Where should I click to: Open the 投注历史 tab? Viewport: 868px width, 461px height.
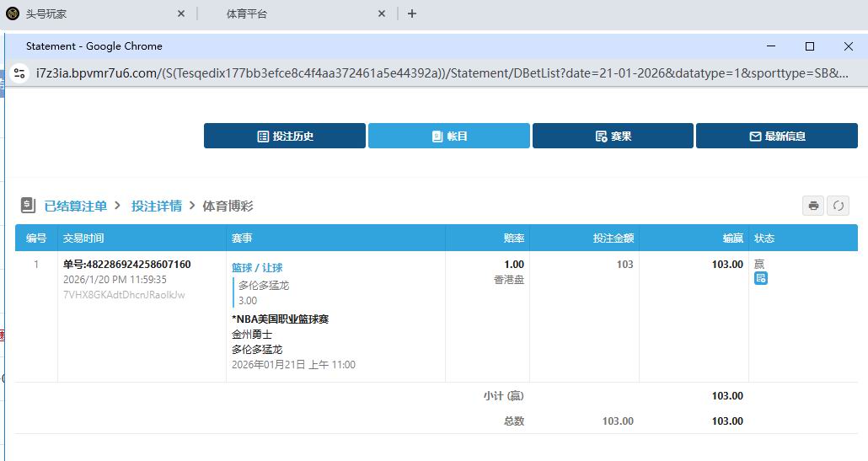285,136
